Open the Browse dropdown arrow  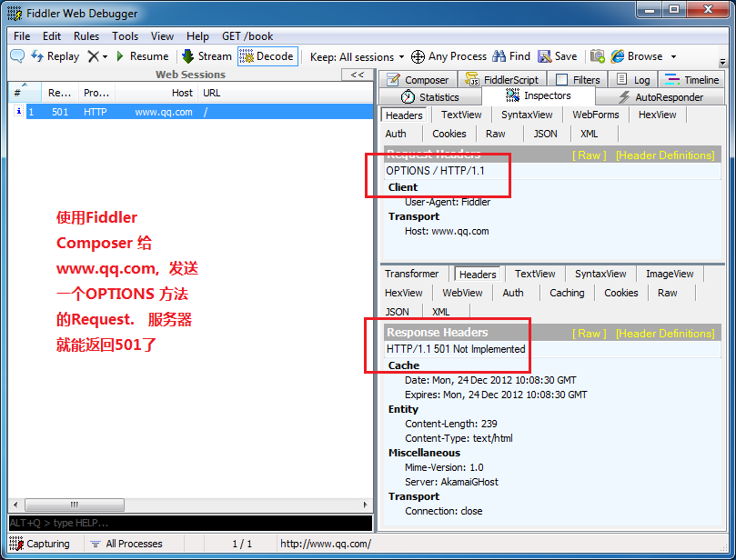(x=673, y=56)
